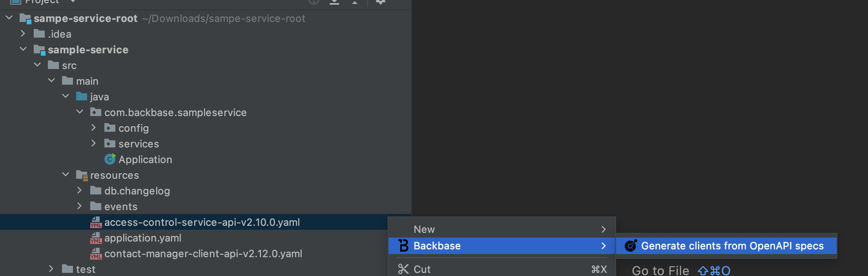Collapse the java source folder chevron
This screenshot has height=276, width=868.
66,96
